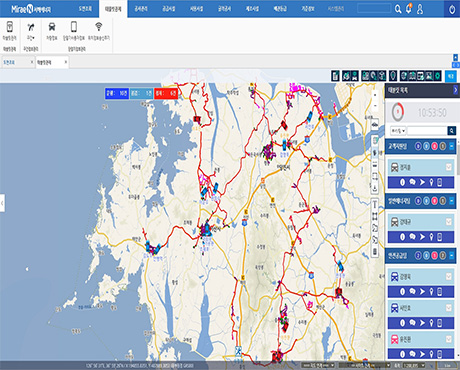Select the first top navigation menu item
The width and height of the screenshot is (460, 370).
tap(85, 9)
